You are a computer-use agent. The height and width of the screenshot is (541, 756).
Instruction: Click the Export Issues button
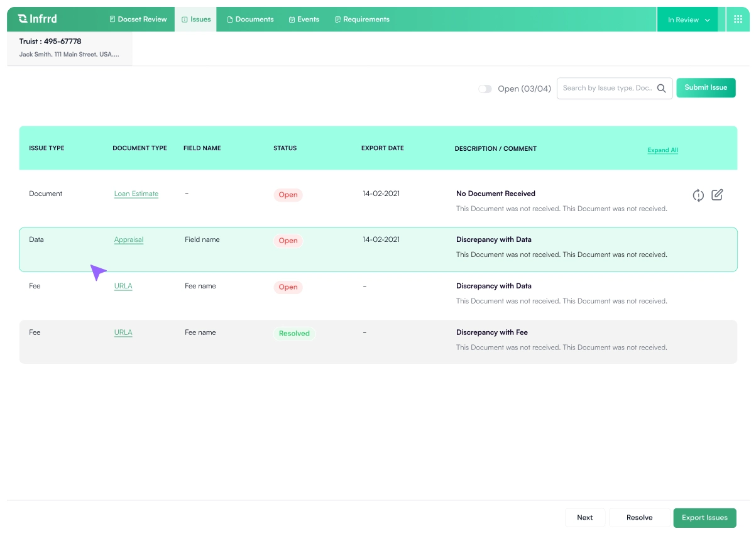pos(704,518)
